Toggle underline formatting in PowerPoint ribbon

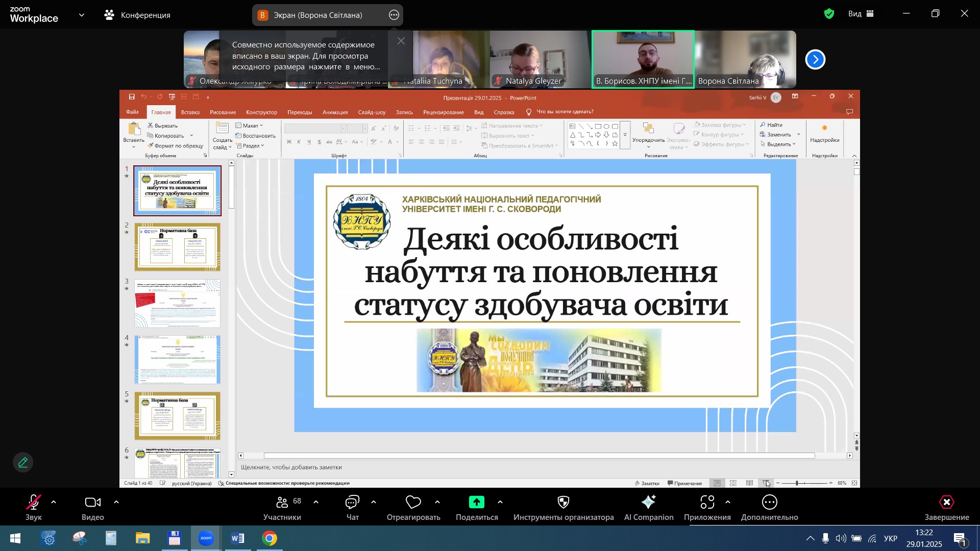(x=309, y=142)
